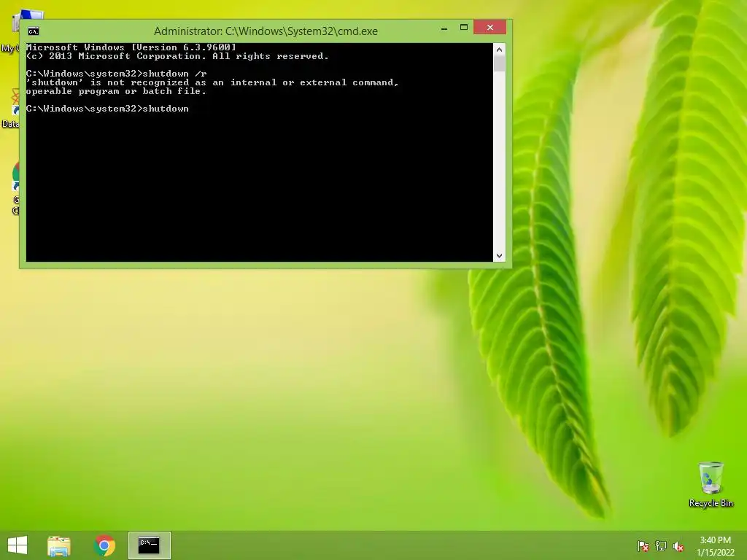Close the Administrator cmd.exe window
This screenshot has width=747, height=560.
pos(489,28)
